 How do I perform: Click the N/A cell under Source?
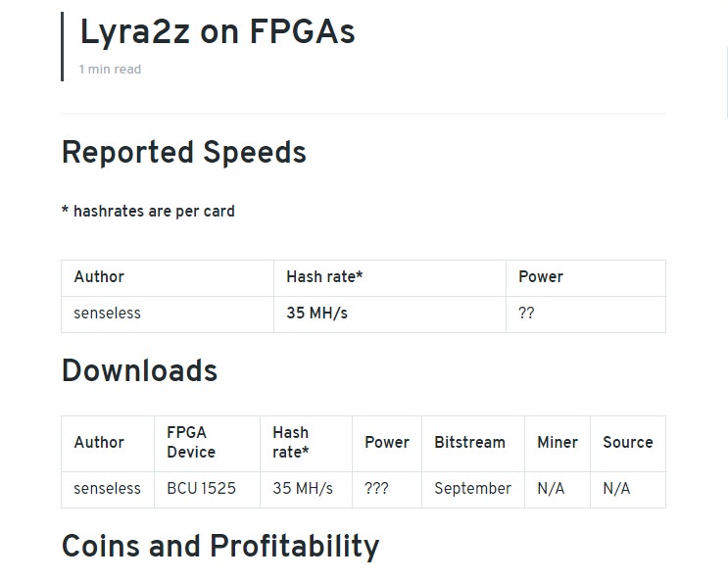coord(616,489)
